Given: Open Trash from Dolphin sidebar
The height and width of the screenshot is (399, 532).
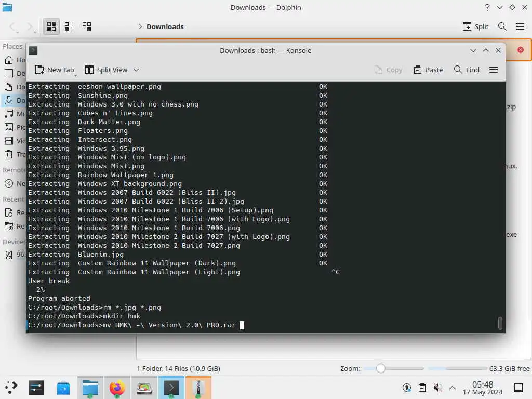Looking at the screenshot, I should (x=14, y=154).
